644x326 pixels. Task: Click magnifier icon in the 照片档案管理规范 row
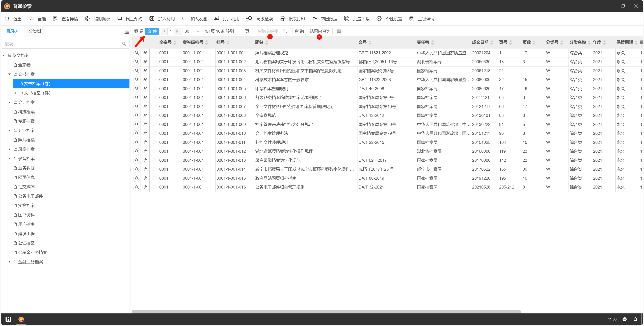(137, 53)
